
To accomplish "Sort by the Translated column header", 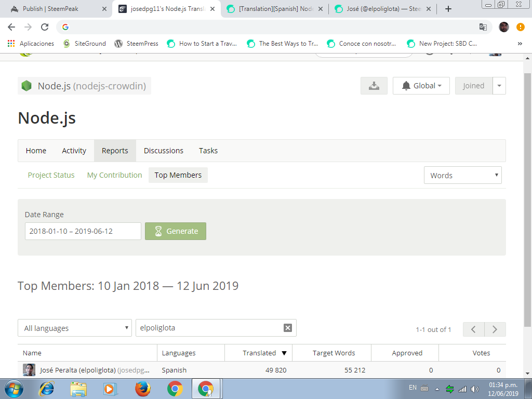I will (259, 353).
